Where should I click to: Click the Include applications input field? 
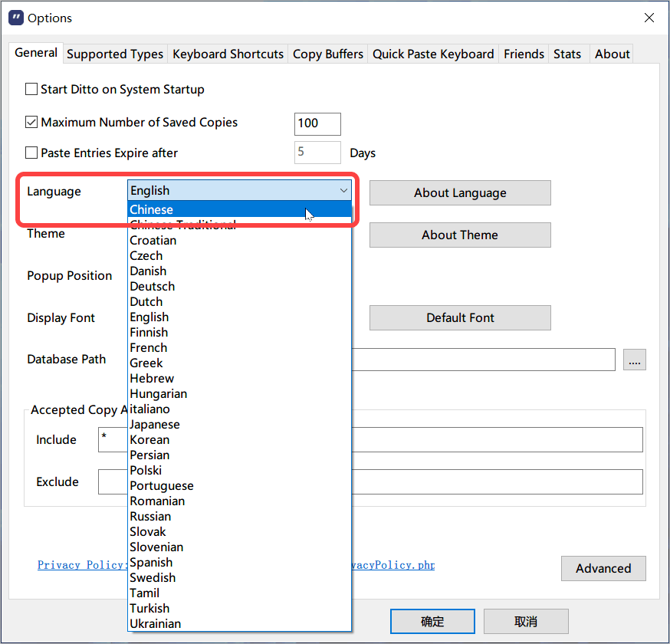tap(370, 440)
